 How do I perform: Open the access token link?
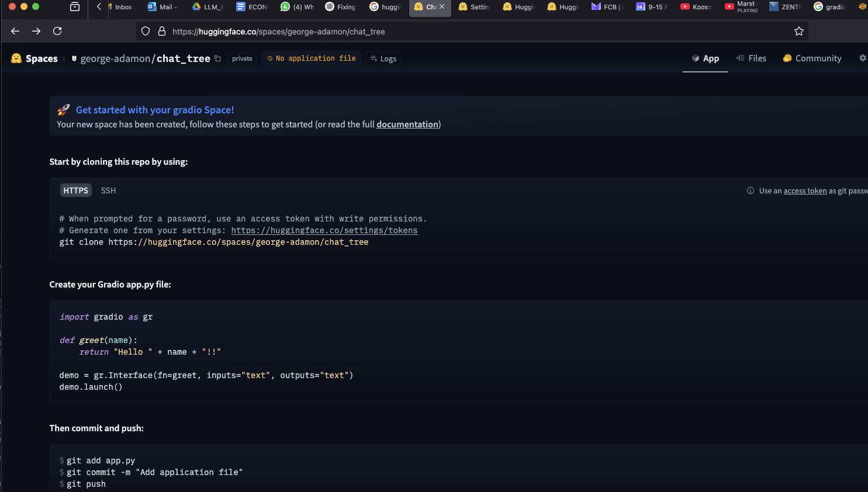click(805, 191)
